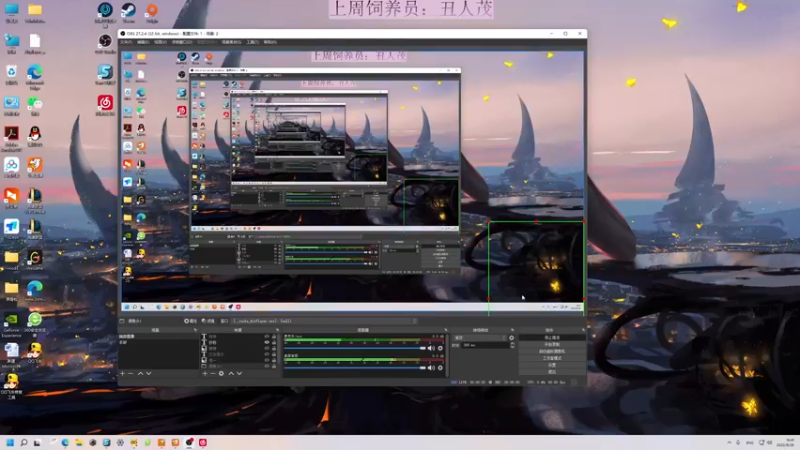Undock the Scenes panel

(x=195, y=330)
